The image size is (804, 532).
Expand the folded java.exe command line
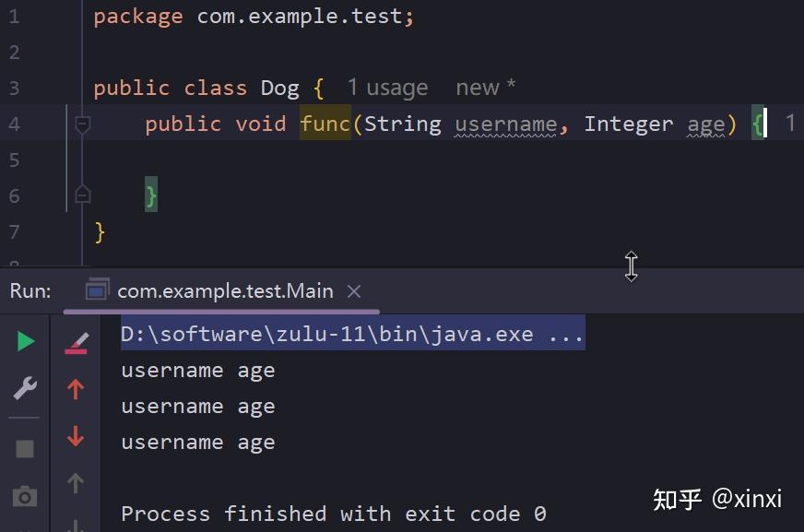(565, 334)
